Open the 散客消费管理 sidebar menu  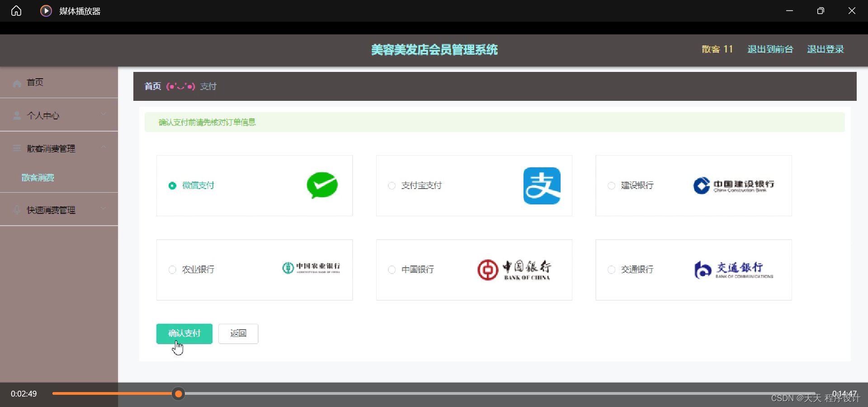[x=59, y=148]
